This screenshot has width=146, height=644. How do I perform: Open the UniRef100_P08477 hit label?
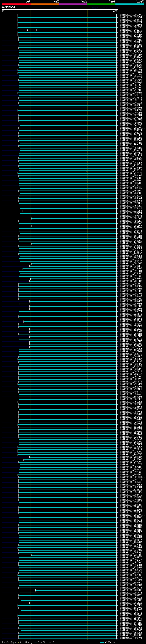coord(131,261)
